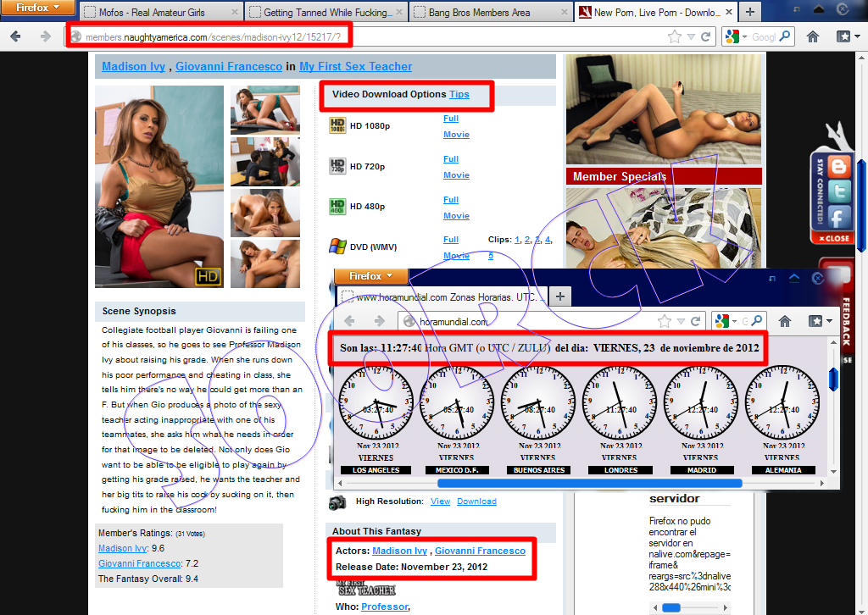Click the horamundial vertical scrollbar thumb

click(x=834, y=380)
